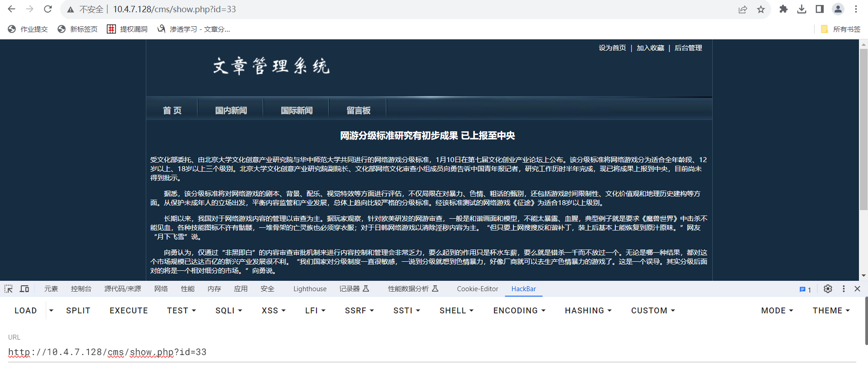868x365 pixels.
Task: Open the 提权漏洞 bookmark
Action: [x=127, y=29]
